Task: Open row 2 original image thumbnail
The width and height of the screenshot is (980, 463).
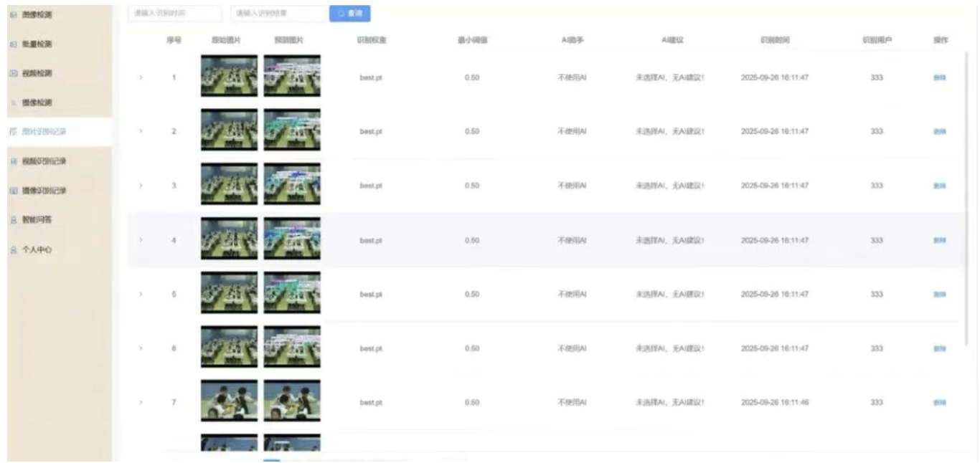Action: click(229, 130)
